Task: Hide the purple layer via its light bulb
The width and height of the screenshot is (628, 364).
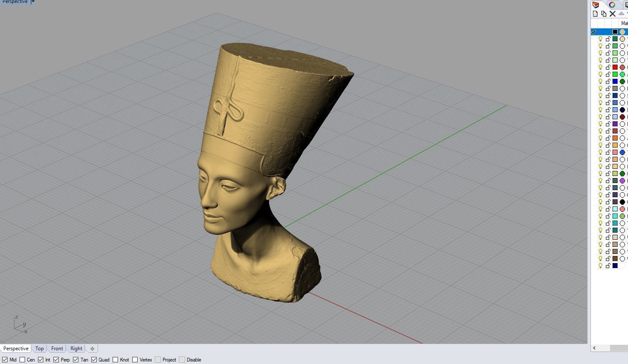Action: [x=600, y=124]
